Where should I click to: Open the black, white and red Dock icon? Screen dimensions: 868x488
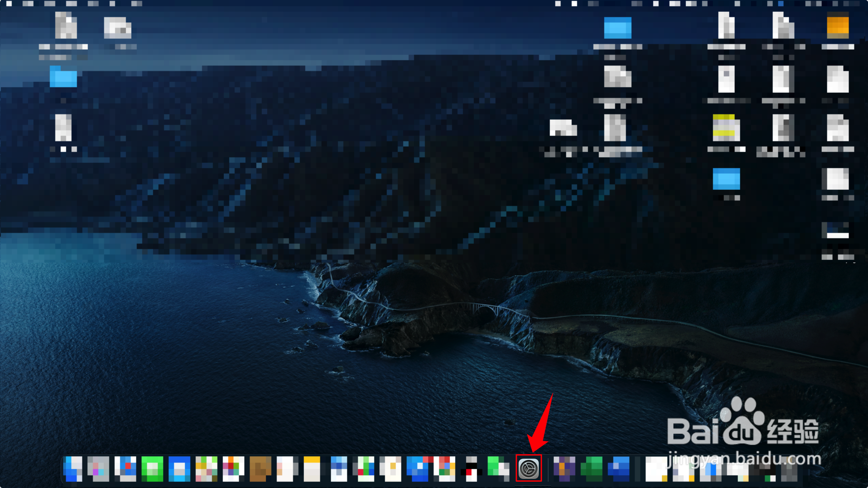click(x=471, y=469)
